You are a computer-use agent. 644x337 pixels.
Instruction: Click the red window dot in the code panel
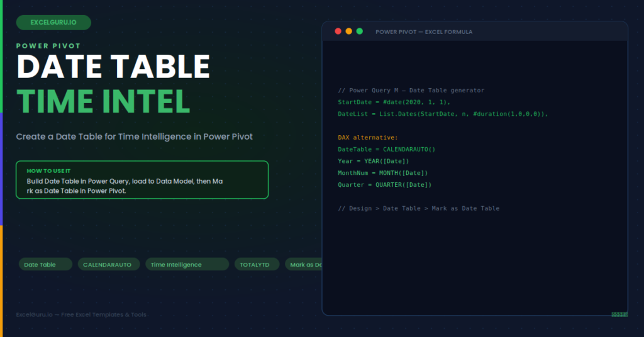[338, 31]
